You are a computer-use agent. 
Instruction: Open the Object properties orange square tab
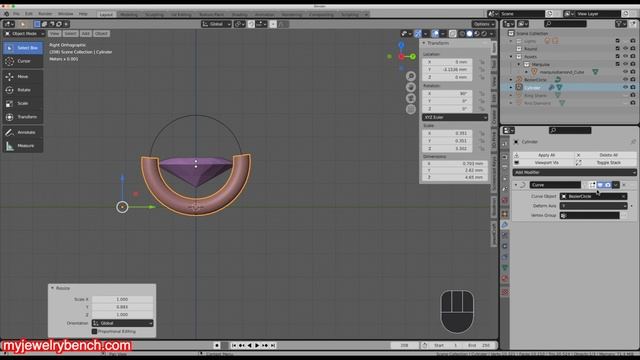coord(505,214)
